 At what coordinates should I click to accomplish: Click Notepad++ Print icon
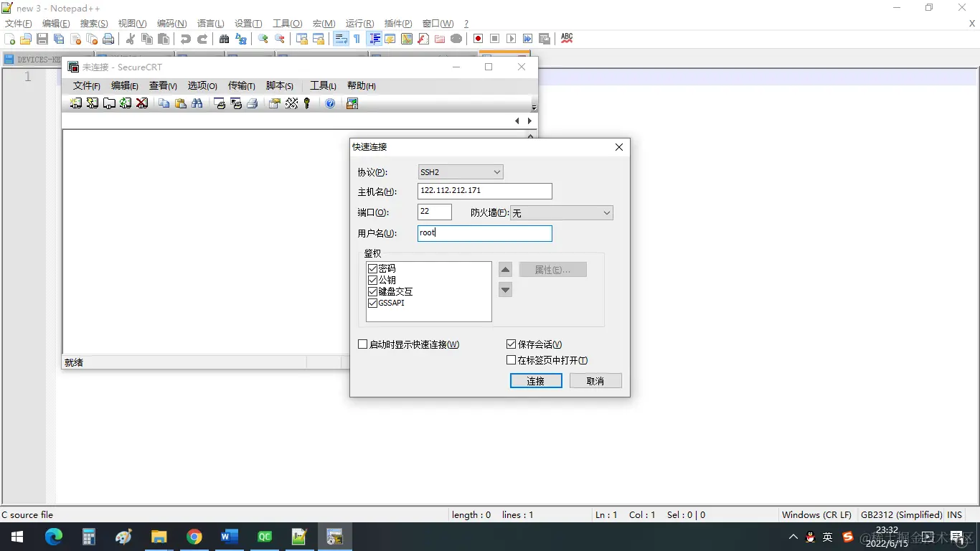click(x=108, y=39)
